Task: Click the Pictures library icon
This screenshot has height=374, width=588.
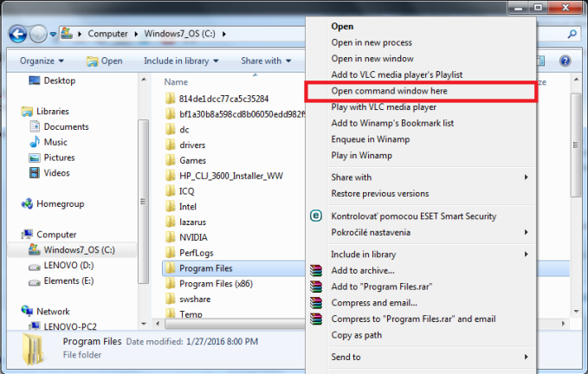Action: pos(35,158)
